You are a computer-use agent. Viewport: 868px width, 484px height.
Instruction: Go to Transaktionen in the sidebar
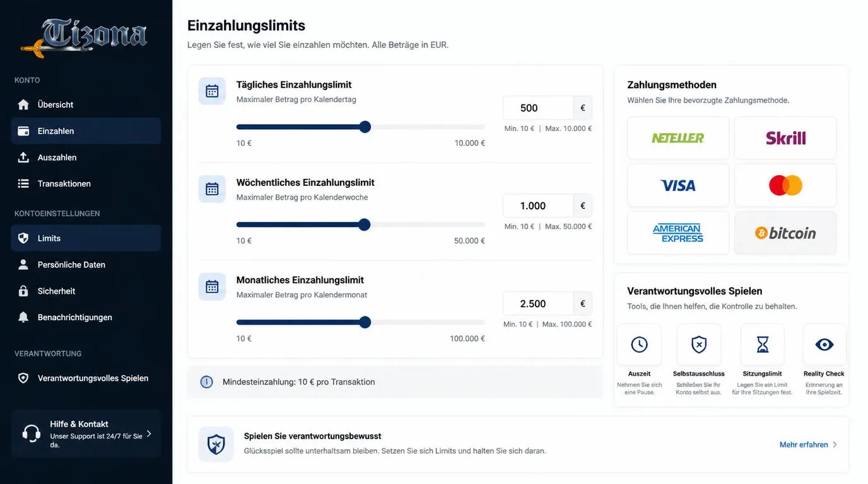coord(86,184)
